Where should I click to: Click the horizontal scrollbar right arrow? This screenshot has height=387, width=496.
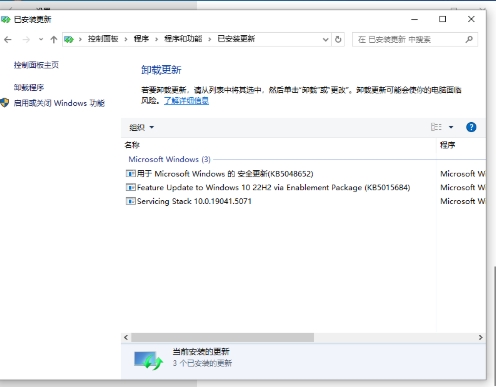pyautogui.click(x=480, y=337)
